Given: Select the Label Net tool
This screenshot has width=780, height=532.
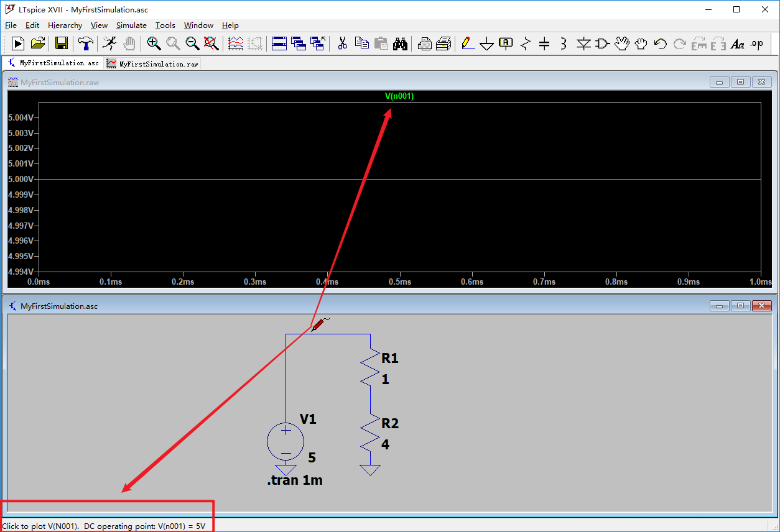Looking at the screenshot, I should click(506, 44).
